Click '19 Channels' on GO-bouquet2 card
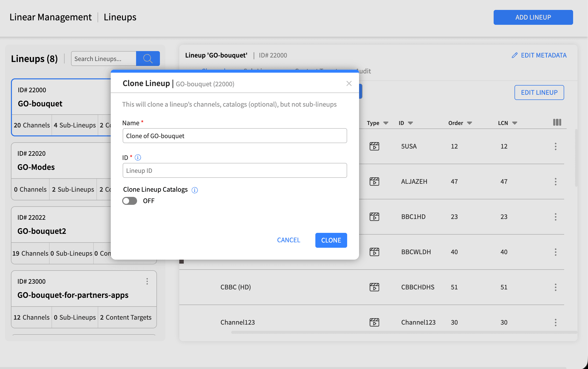 (30, 253)
